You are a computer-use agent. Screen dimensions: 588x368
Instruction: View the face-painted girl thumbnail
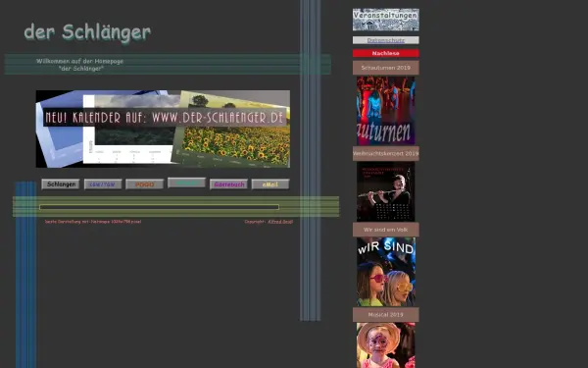385,345
